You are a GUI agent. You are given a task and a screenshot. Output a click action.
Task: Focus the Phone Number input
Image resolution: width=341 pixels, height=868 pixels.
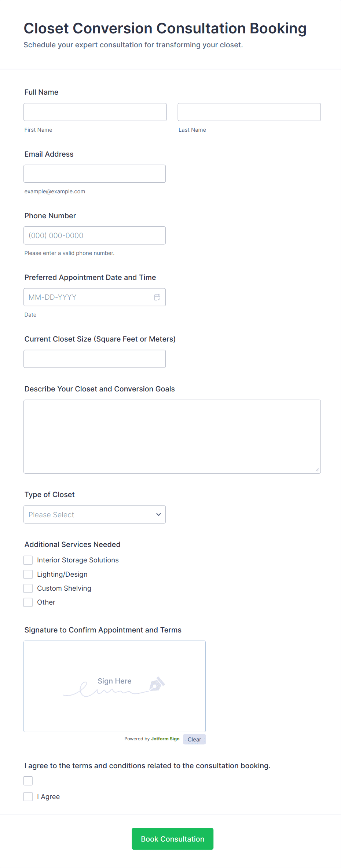(95, 236)
